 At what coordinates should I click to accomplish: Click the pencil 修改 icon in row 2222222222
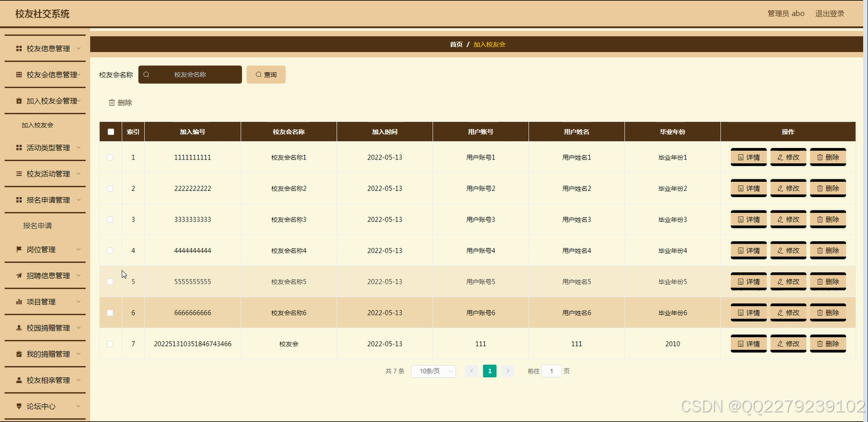780,189
